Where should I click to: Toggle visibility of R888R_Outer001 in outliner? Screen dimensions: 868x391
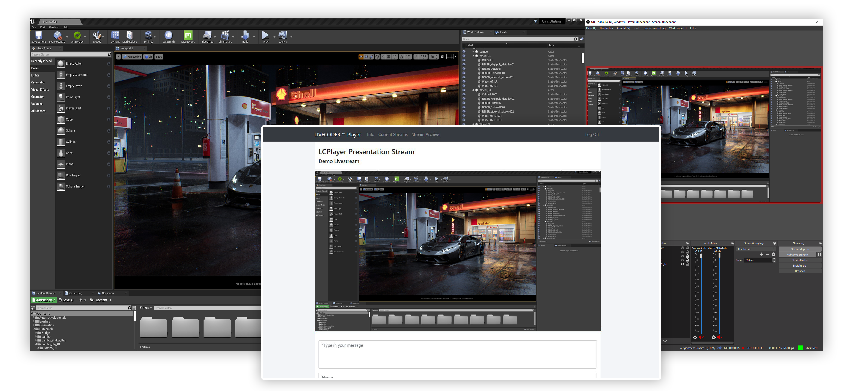(x=464, y=69)
